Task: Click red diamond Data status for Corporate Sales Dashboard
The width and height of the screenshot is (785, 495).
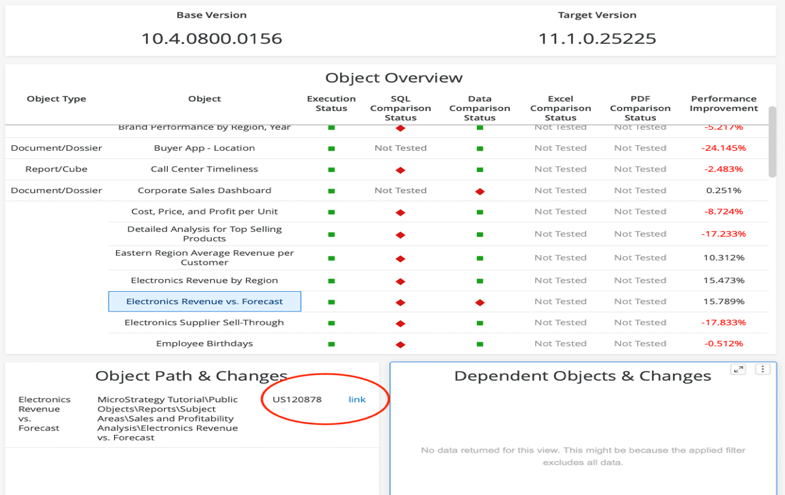Action: point(480,191)
